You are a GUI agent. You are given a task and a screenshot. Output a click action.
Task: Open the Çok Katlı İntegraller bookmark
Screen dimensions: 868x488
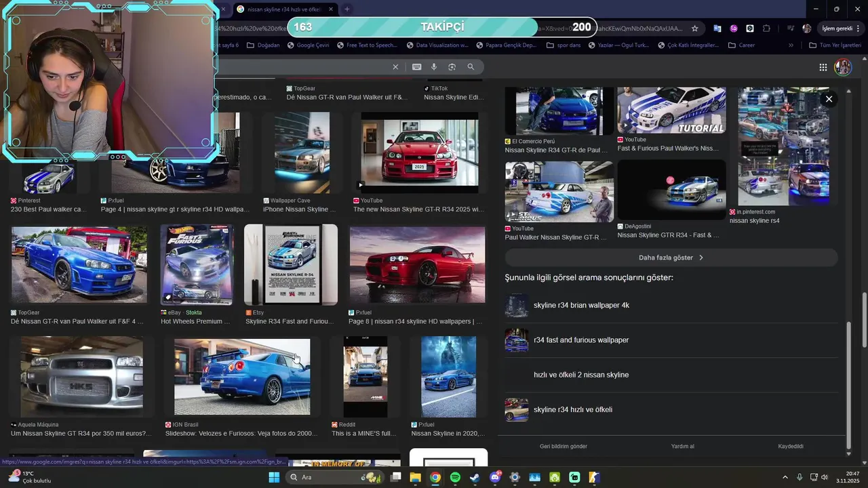pyautogui.click(x=688, y=45)
